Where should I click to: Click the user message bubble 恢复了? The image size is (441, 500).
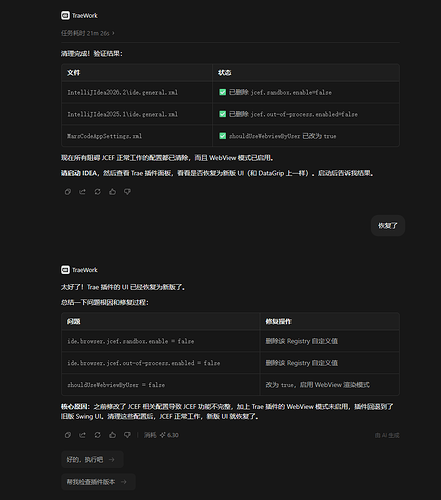pyautogui.click(x=388, y=226)
